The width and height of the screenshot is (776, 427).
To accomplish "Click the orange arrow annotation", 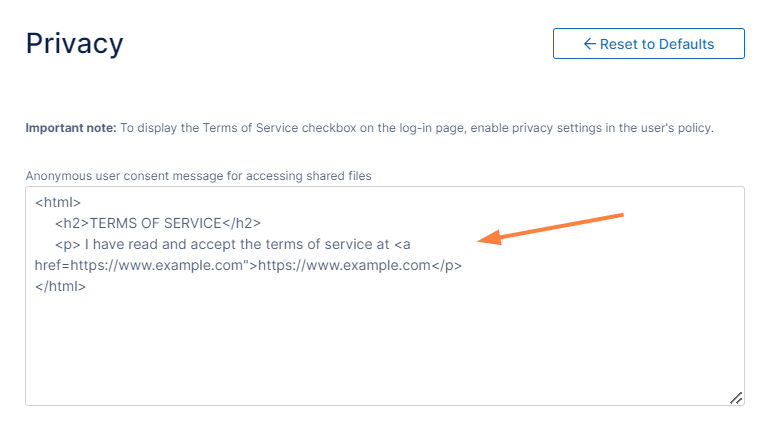I will pos(550,227).
